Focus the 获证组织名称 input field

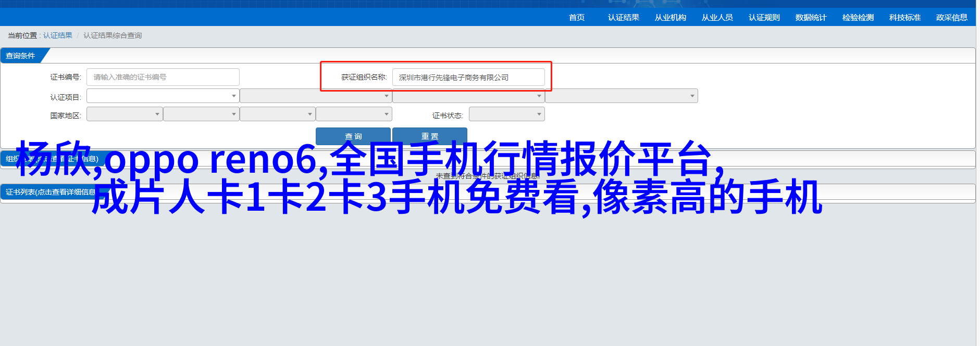(468, 77)
